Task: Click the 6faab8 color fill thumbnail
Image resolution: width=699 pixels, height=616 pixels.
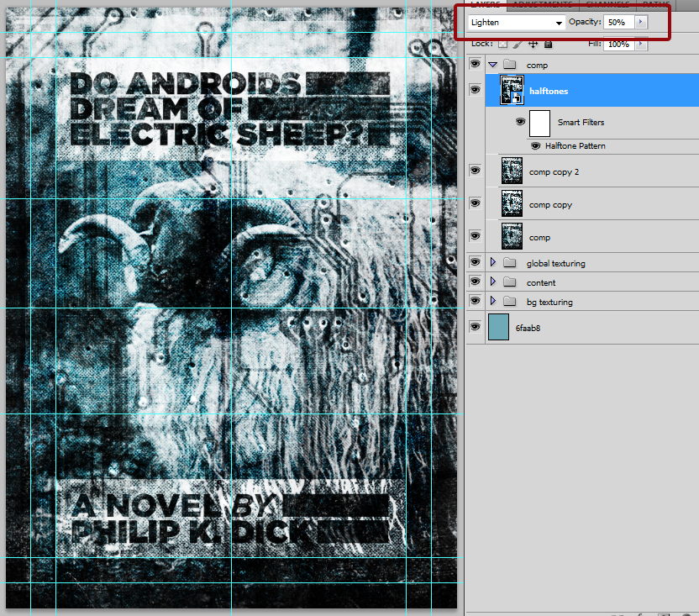Action: (x=498, y=327)
